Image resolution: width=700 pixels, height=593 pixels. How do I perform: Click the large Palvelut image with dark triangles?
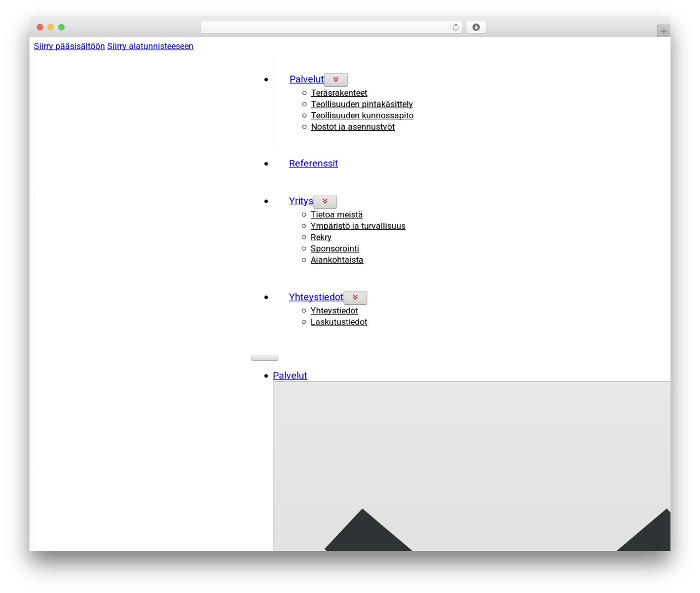471,466
